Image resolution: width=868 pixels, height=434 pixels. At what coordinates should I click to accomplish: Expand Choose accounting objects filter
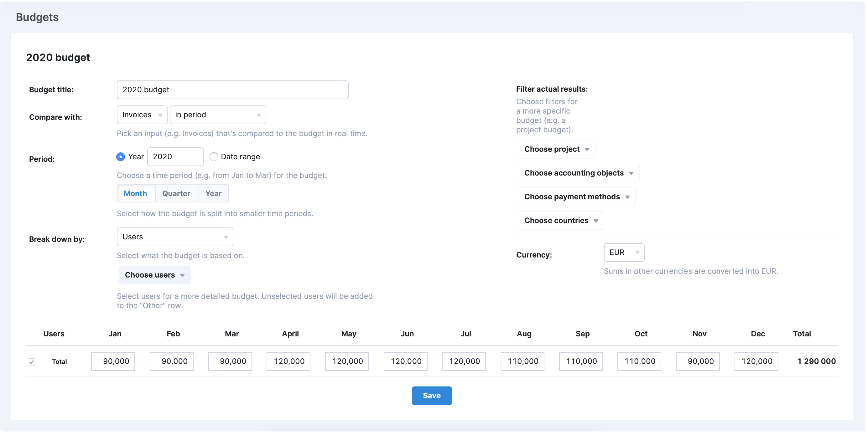579,173
